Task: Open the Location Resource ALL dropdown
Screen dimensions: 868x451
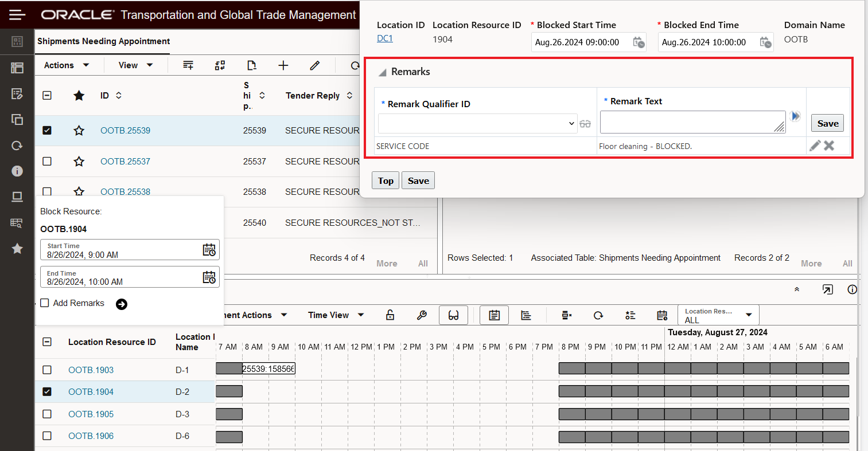Action: (x=718, y=315)
